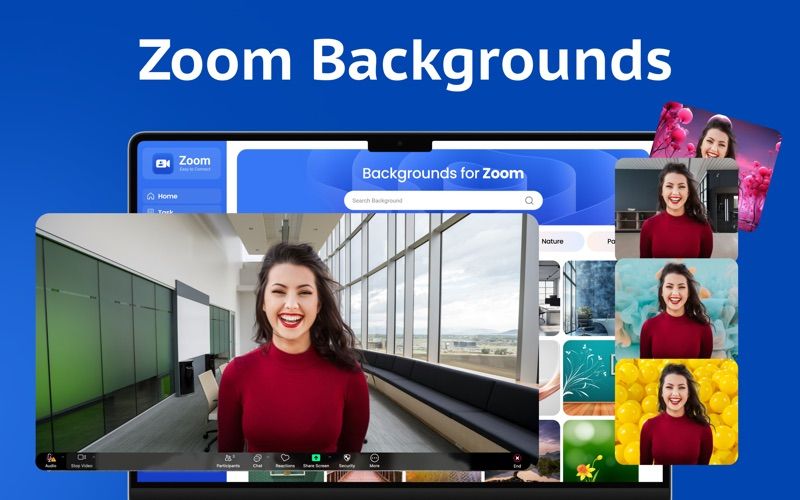Select the Home sidebar menu item
The width and height of the screenshot is (800, 500).
(x=182, y=196)
